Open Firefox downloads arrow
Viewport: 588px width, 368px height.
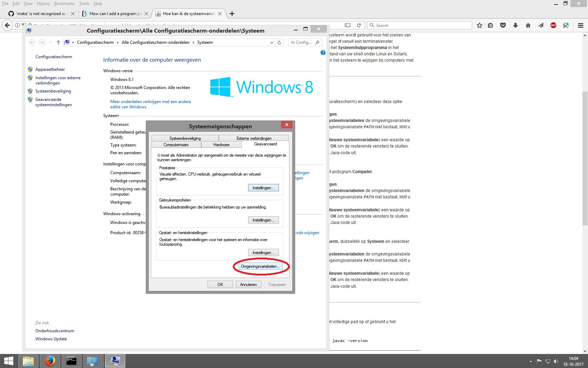tap(516, 25)
